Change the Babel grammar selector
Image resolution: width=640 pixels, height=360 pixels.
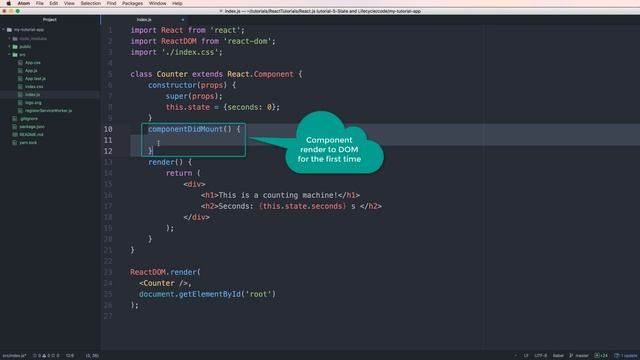pyautogui.click(x=558, y=356)
